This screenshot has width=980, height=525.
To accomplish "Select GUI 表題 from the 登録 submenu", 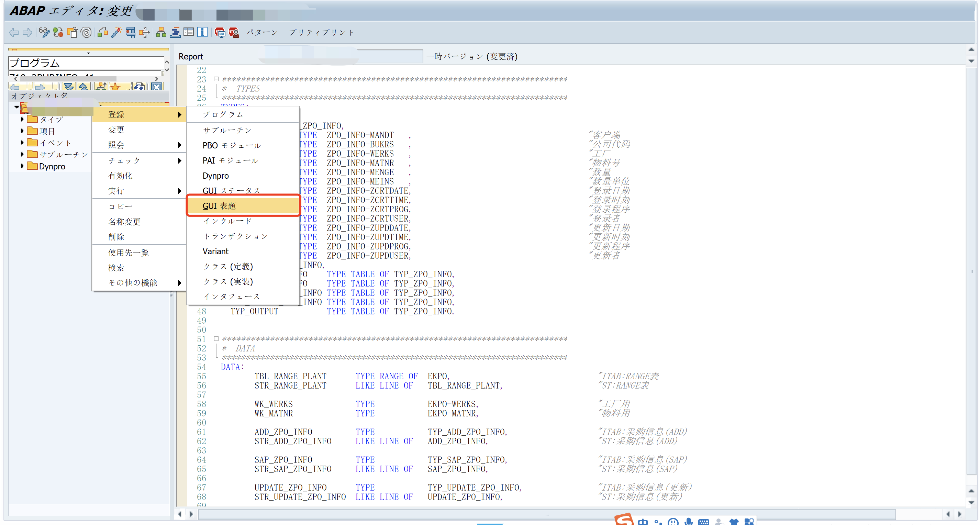I will pyautogui.click(x=220, y=205).
